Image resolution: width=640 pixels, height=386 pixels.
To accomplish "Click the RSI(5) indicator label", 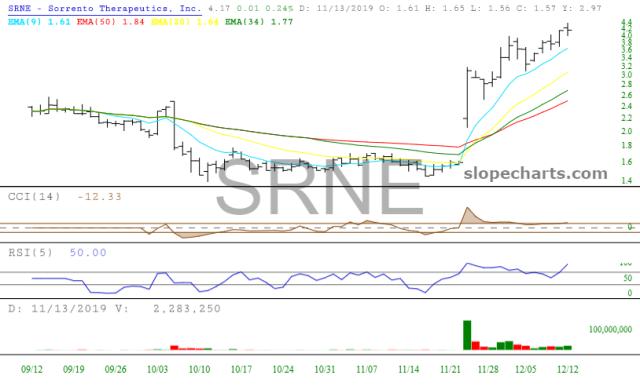I will [30, 253].
